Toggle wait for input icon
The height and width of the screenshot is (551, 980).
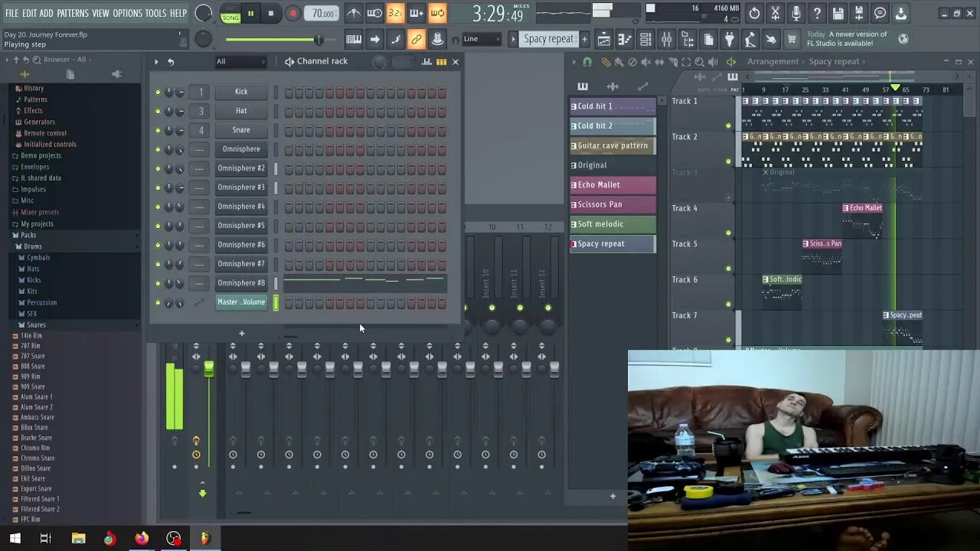[374, 13]
